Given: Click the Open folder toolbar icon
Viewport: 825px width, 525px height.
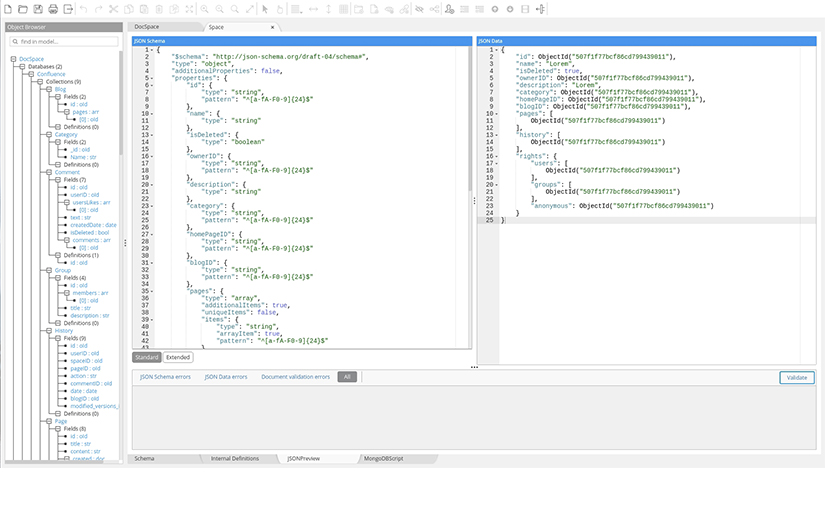Looking at the screenshot, I should [23, 9].
